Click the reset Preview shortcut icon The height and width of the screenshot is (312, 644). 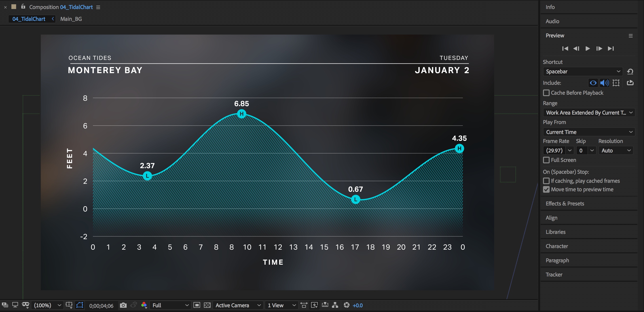coord(631,71)
